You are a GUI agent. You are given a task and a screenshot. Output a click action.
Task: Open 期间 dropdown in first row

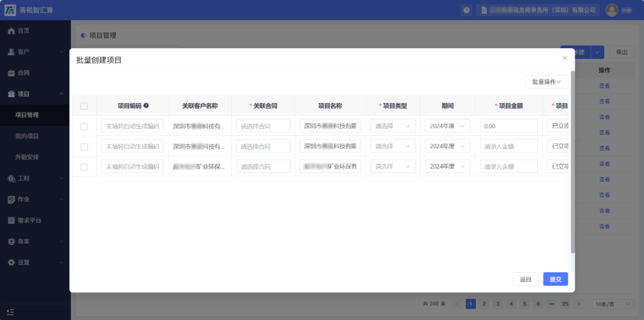coord(448,126)
